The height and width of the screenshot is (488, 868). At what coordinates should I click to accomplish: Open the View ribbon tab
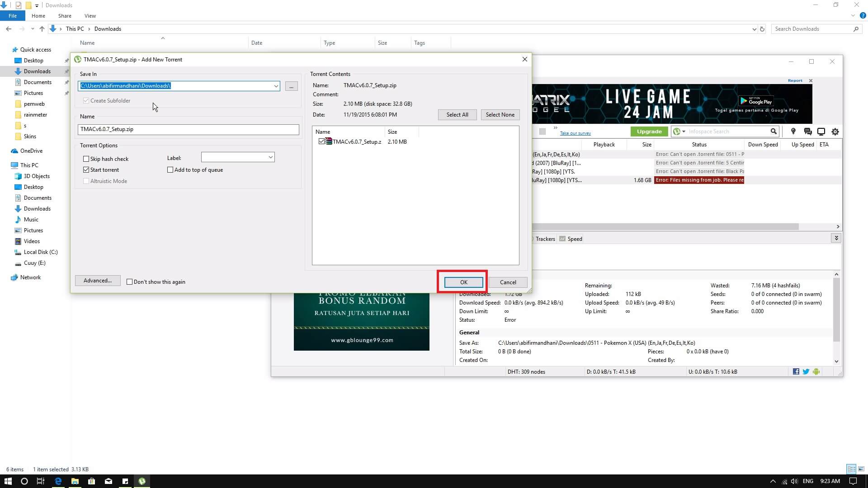tap(90, 16)
